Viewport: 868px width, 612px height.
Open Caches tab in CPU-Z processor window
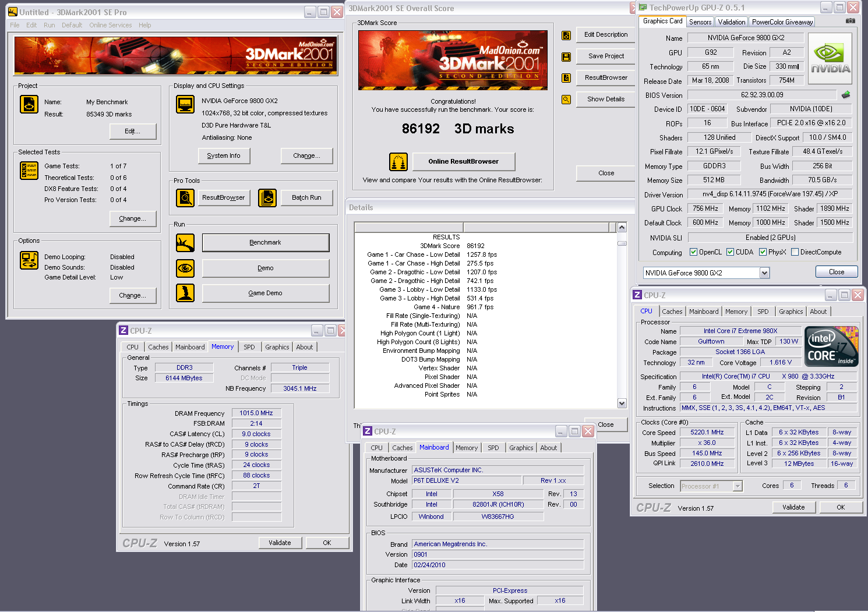tap(672, 312)
